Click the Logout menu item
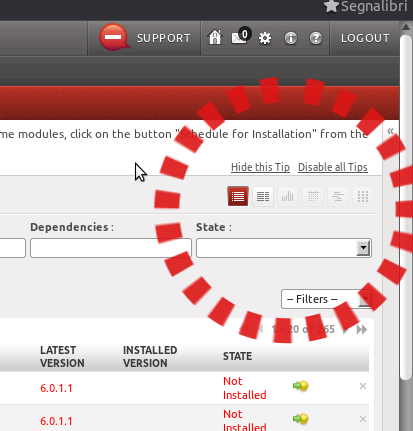This screenshot has width=413, height=431. 365,38
